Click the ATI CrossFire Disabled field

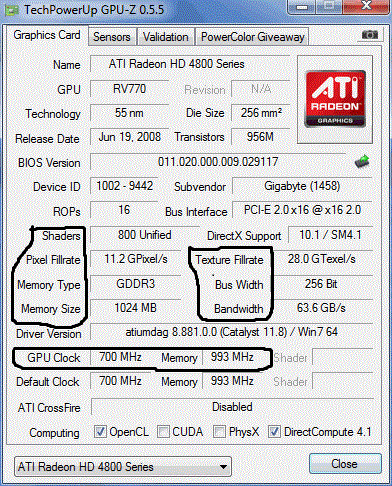[x=232, y=407]
